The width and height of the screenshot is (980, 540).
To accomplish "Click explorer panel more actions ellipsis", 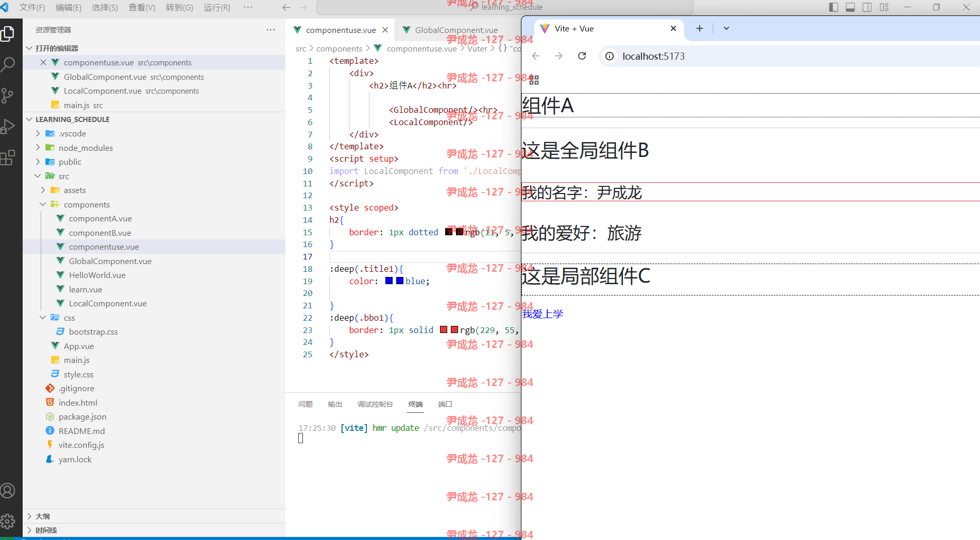I will click(x=271, y=30).
